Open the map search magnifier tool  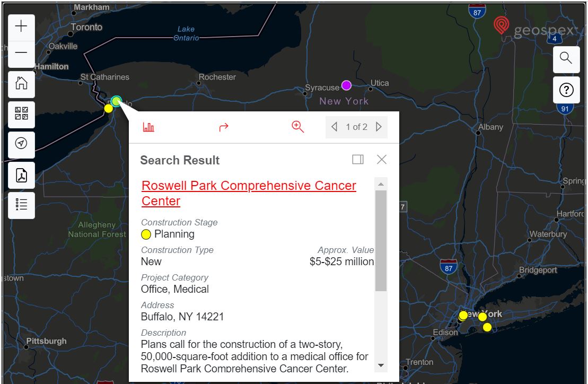[566, 58]
